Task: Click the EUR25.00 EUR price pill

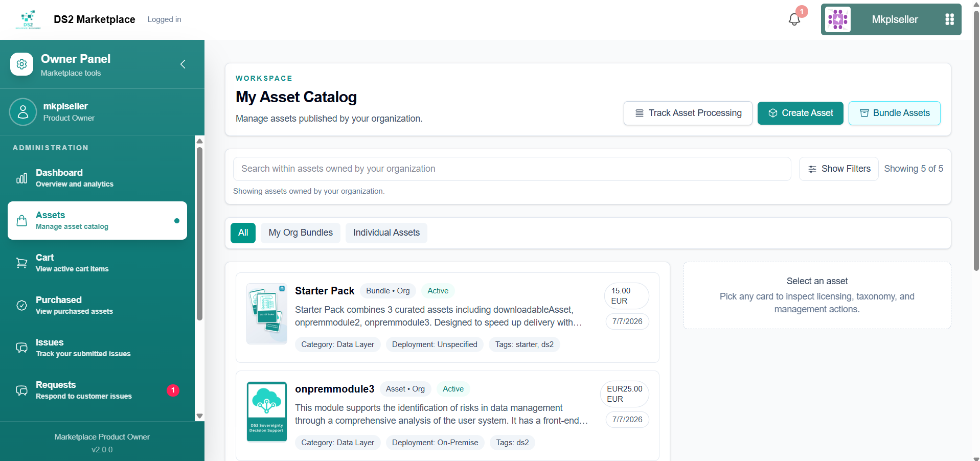Action: [x=625, y=394]
